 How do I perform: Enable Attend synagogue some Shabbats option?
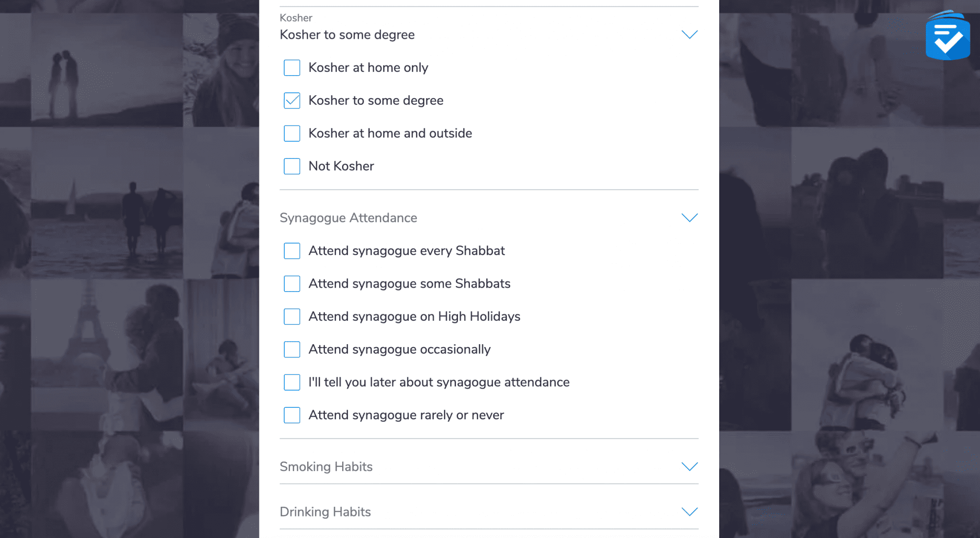coord(292,284)
